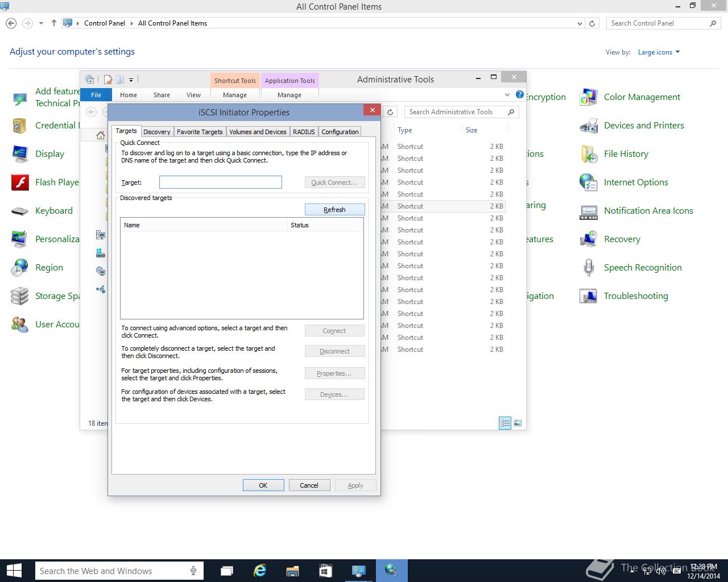Image resolution: width=728 pixels, height=582 pixels.
Task: Open the Share ribbon tab
Action: click(x=162, y=95)
